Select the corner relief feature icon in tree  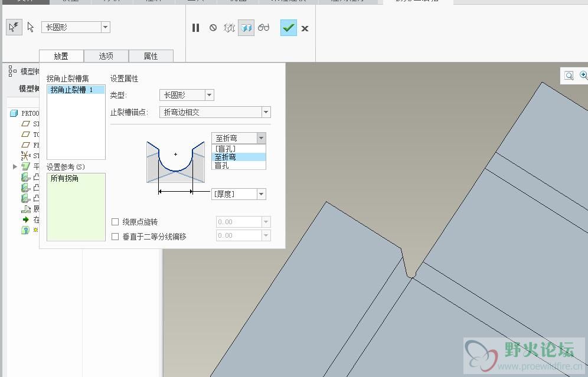(25, 230)
